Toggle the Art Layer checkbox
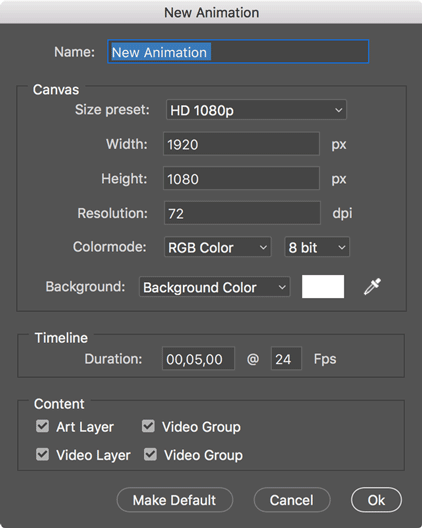 [42, 426]
